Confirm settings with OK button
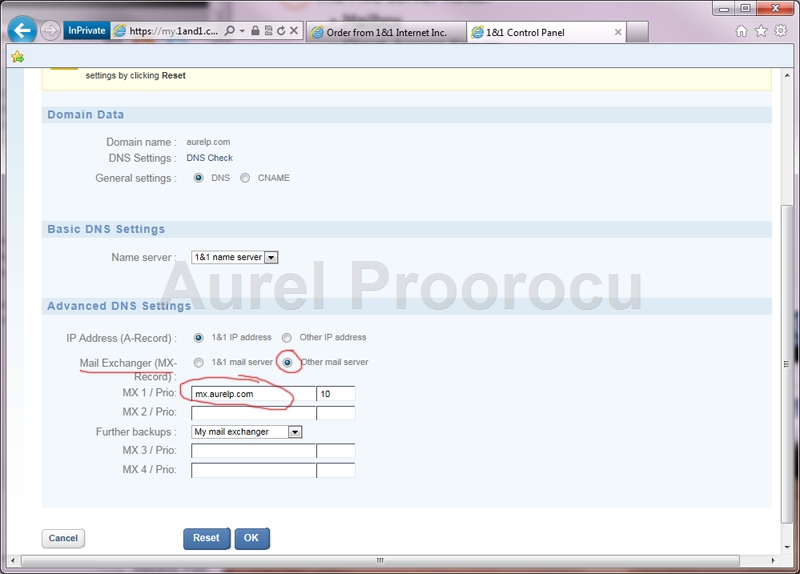Image resolution: width=800 pixels, height=574 pixels. [252, 538]
